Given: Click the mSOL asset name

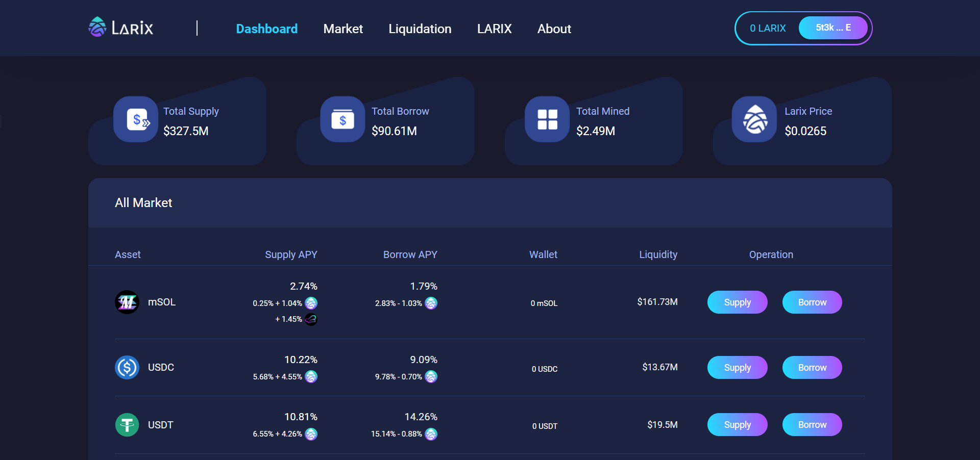Looking at the screenshot, I should (x=162, y=302).
